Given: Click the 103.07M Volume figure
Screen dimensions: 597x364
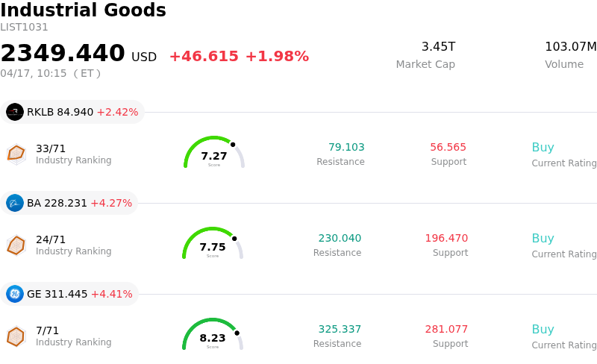Looking at the screenshot, I should [570, 47].
